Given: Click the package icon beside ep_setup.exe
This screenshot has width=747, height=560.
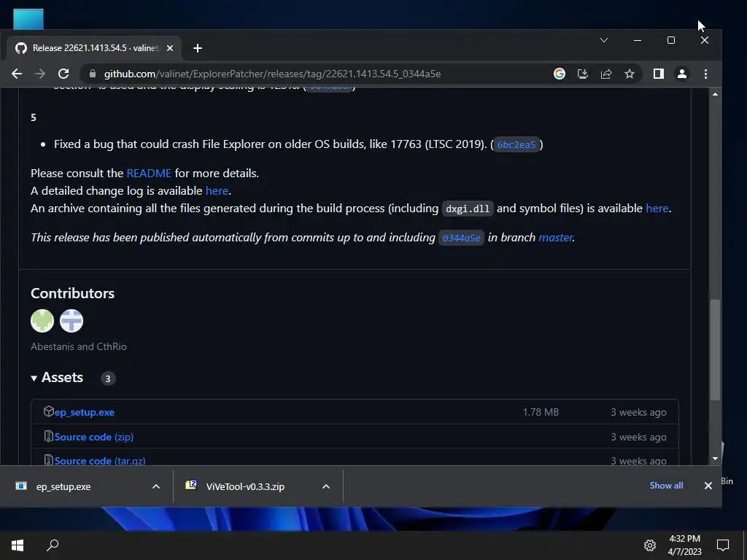Looking at the screenshot, I should click(48, 411).
